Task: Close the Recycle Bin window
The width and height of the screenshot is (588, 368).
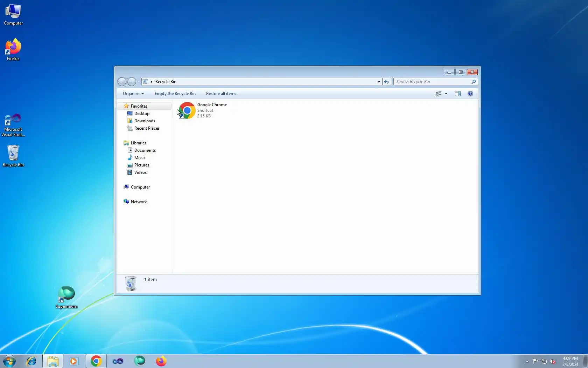Action: coord(472,72)
